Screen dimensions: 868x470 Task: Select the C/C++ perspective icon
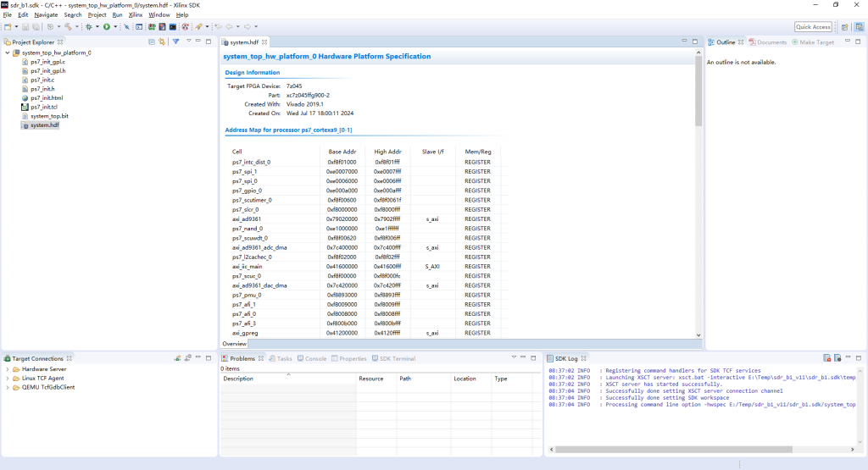pos(860,26)
